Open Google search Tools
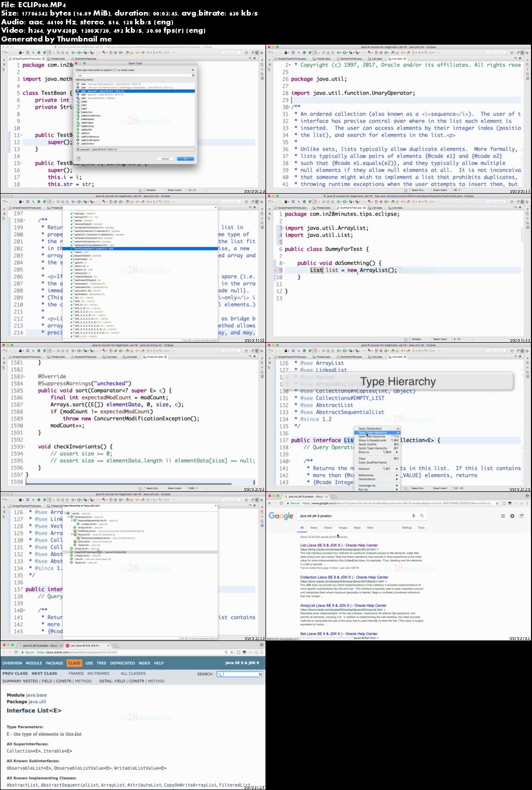This screenshot has height=790, width=532. [x=421, y=528]
